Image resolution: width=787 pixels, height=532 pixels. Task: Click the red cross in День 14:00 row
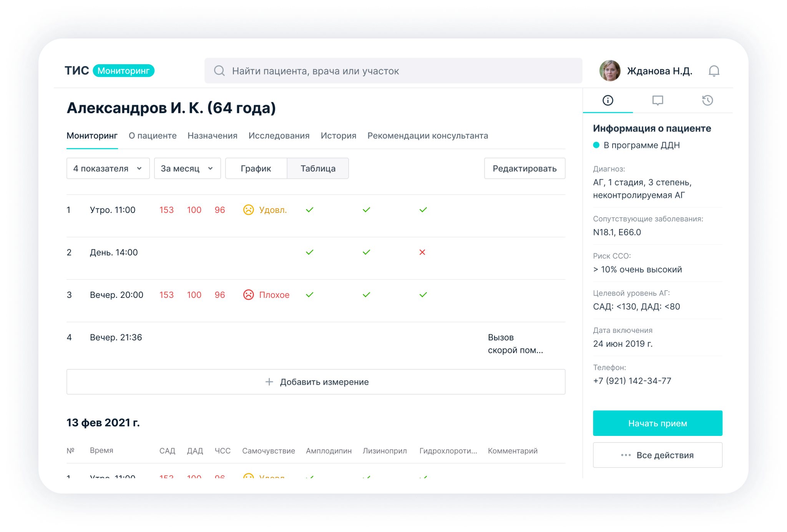(422, 252)
